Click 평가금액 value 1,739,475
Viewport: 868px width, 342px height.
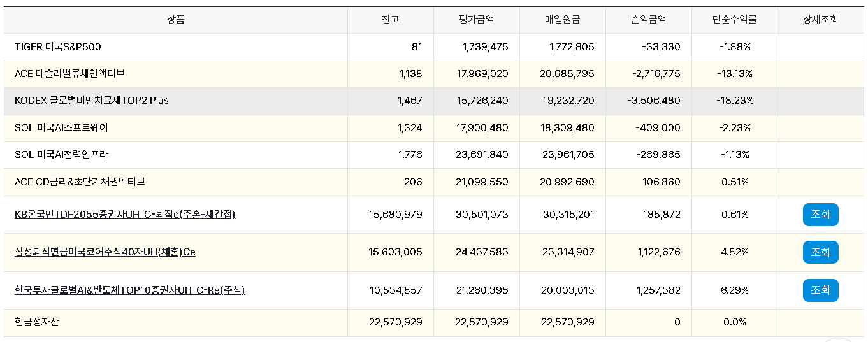click(486, 47)
